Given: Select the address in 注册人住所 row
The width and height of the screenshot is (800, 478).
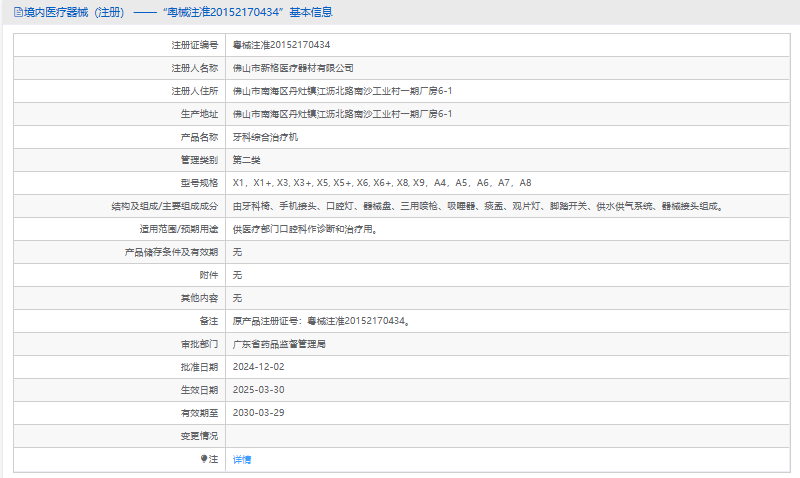Looking at the screenshot, I should [342, 91].
